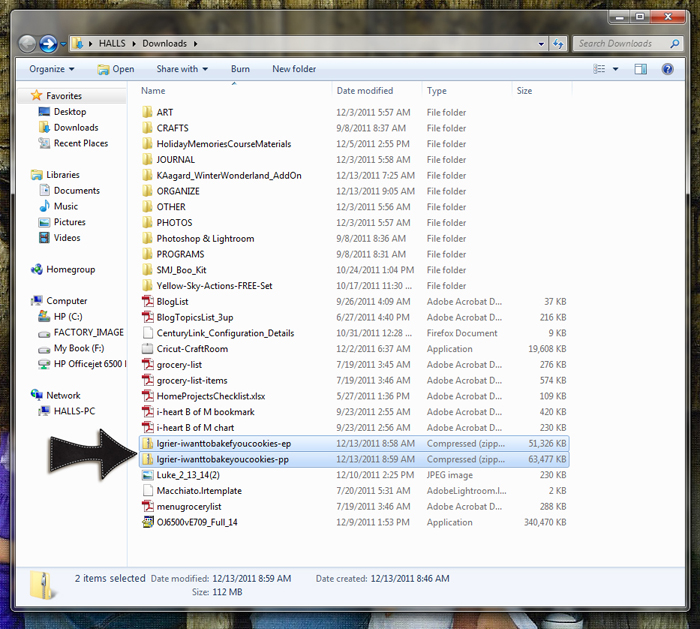The width and height of the screenshot is (700, 629).
Task: Select HP Officejet 6500 in navigation pane
Action: pos(90,364)
